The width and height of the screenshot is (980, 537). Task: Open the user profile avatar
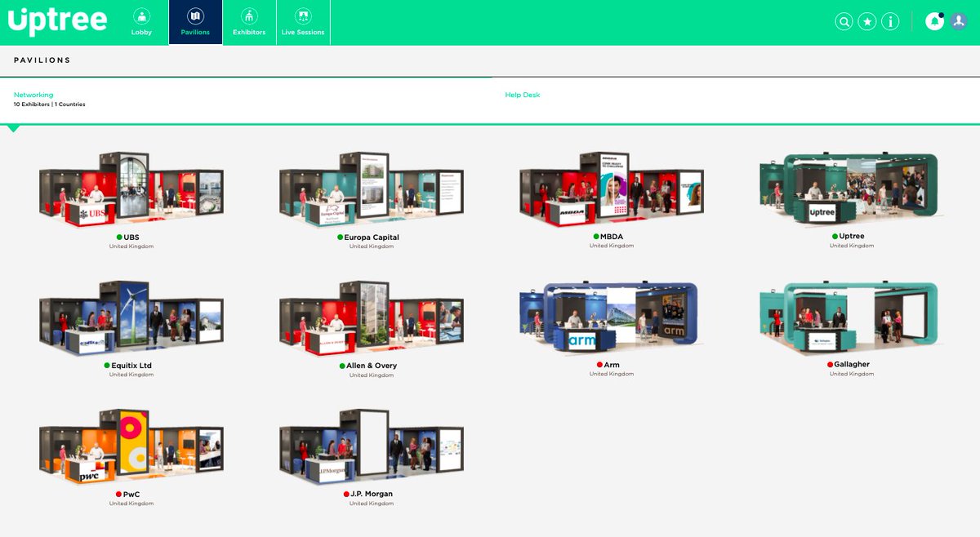click(x=959, y=22)
